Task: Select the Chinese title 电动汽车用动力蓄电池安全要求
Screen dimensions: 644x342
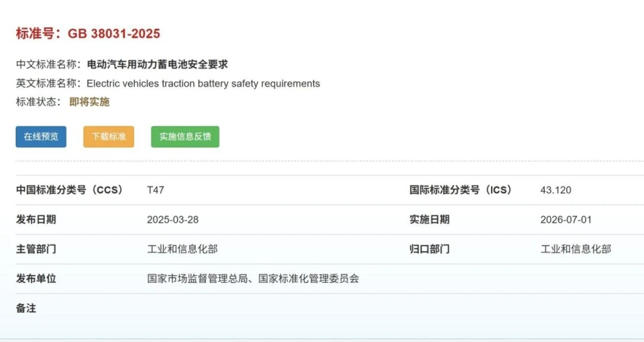Action: (x=157, y=64)
